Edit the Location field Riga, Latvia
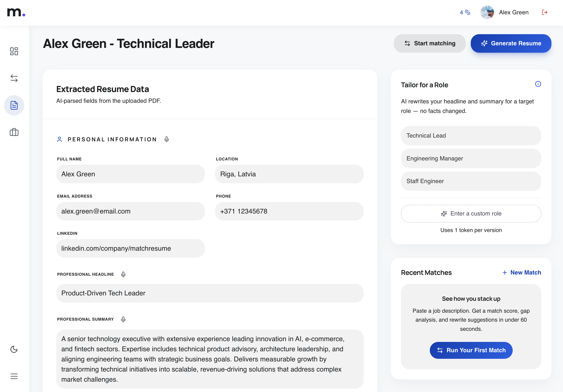Viewport: 563px width, 392px height. pos(289,174)
